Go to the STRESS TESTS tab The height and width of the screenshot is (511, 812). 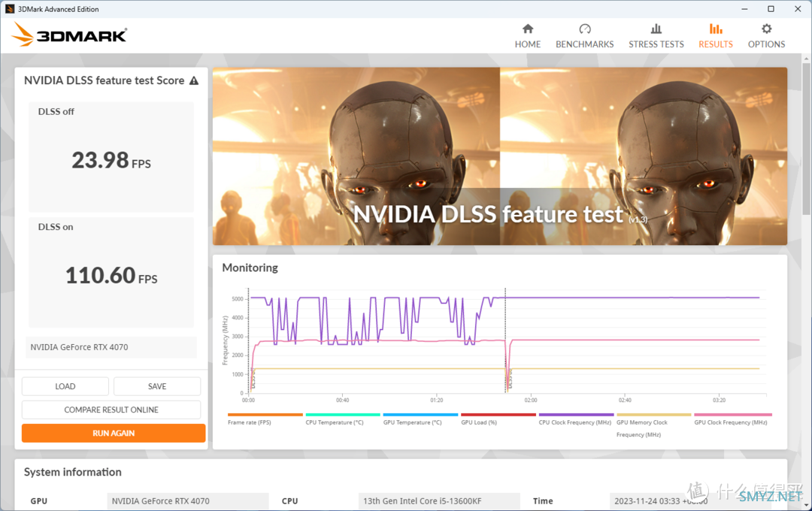[656, 36]
